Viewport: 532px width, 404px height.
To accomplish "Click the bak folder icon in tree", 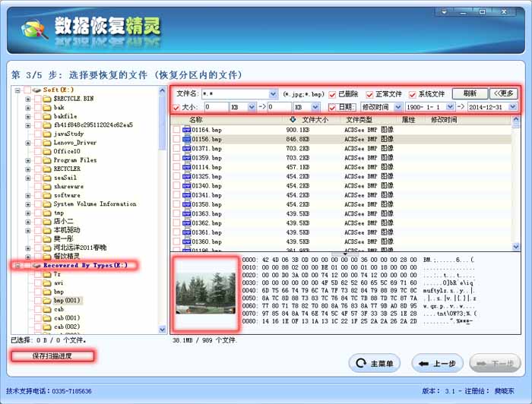I will pyautogui.click(x=47, y=107).
